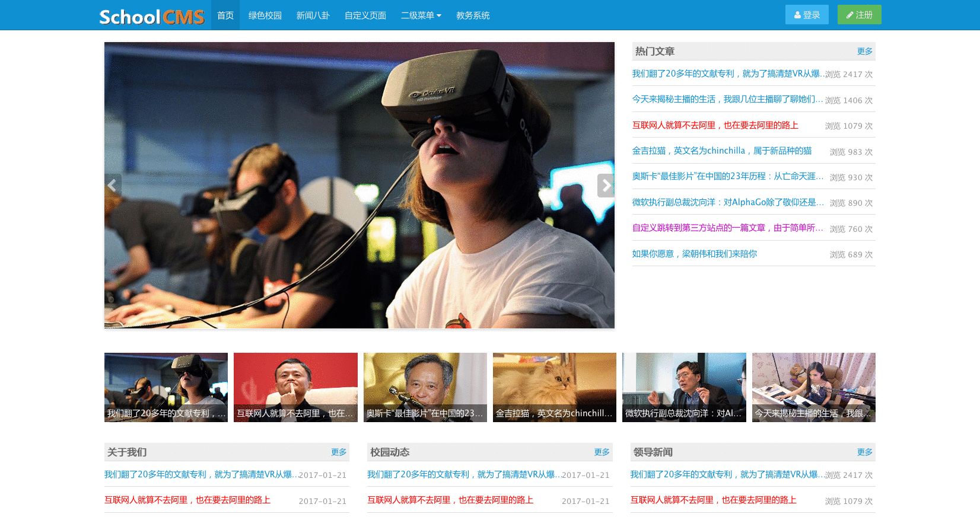Open 互联网人 article in 校园动态 list
Viewport: 980px width, 517px height.
(450, 500)
